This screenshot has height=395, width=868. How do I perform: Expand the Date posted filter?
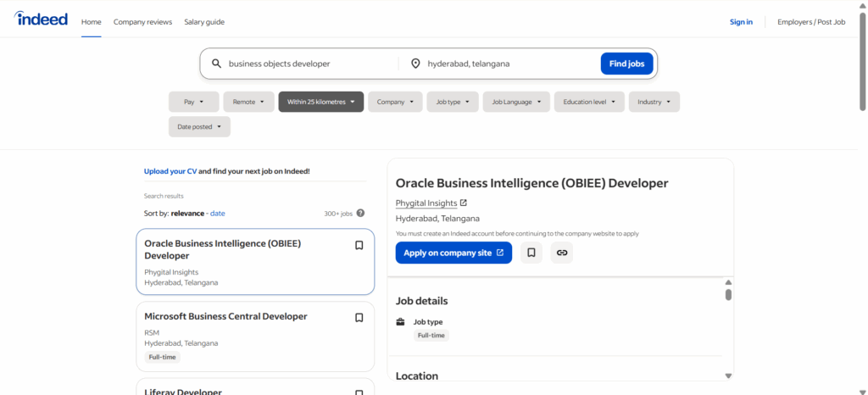(199, 126)
